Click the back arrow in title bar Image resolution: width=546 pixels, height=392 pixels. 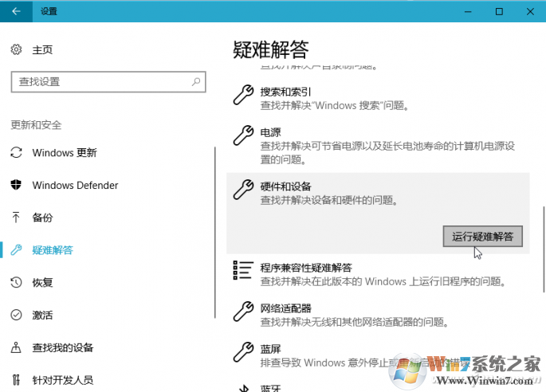(x=16, y=11)
